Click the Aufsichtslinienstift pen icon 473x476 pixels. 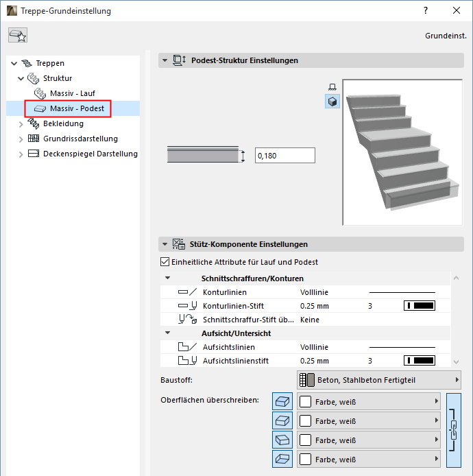[187, 361]
